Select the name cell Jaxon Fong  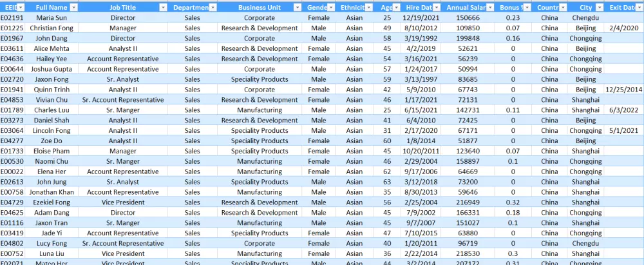(x=52, y=79)
